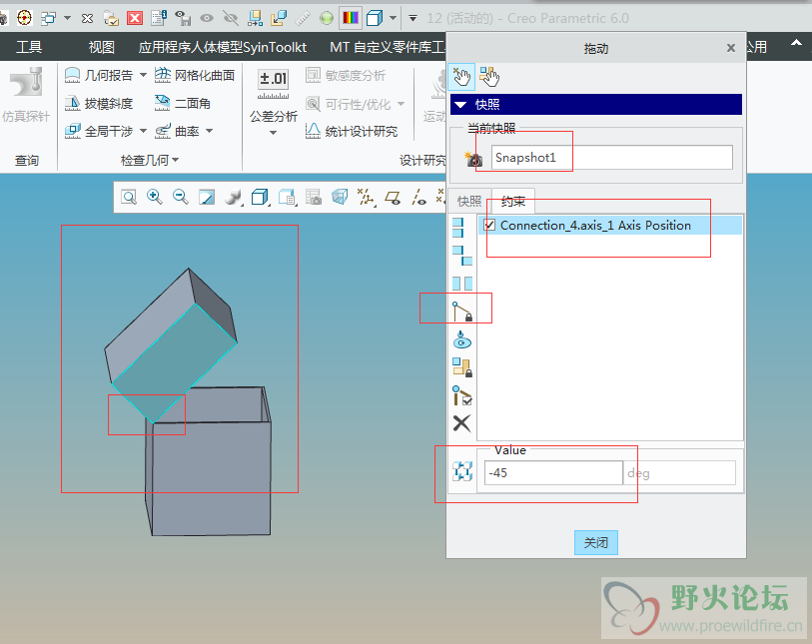Click the reassemble icon beside Value field
This screenshot has width=812, height=644.
pyautogui.click(x=462, y=471)
